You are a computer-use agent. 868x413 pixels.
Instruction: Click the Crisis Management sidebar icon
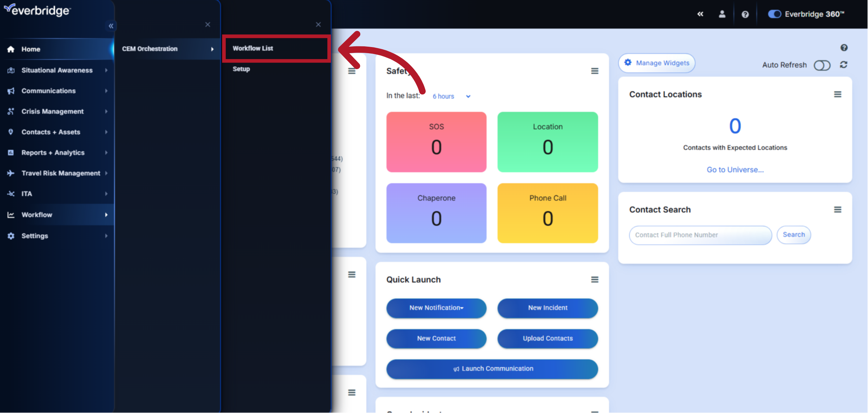[x=11, y=111]
